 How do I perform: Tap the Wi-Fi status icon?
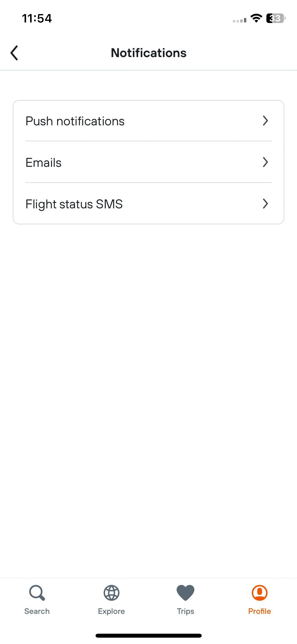coord(256,18)
